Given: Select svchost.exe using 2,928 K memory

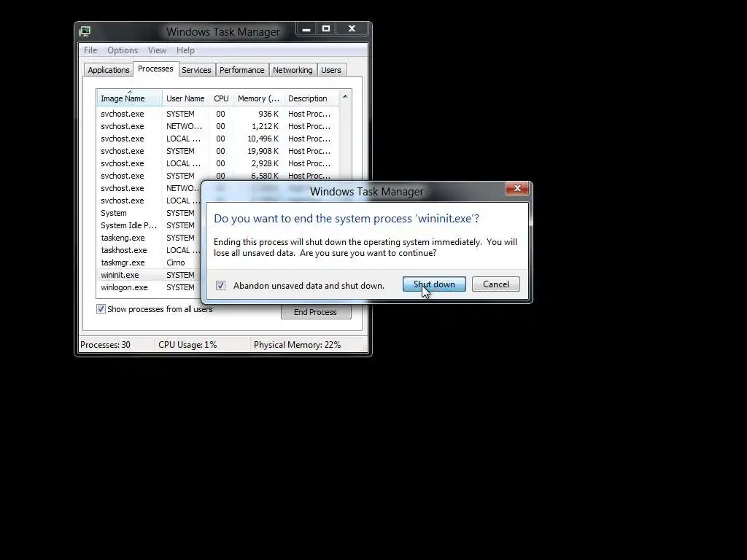Looking at the screenshot, I should point(217,163).
